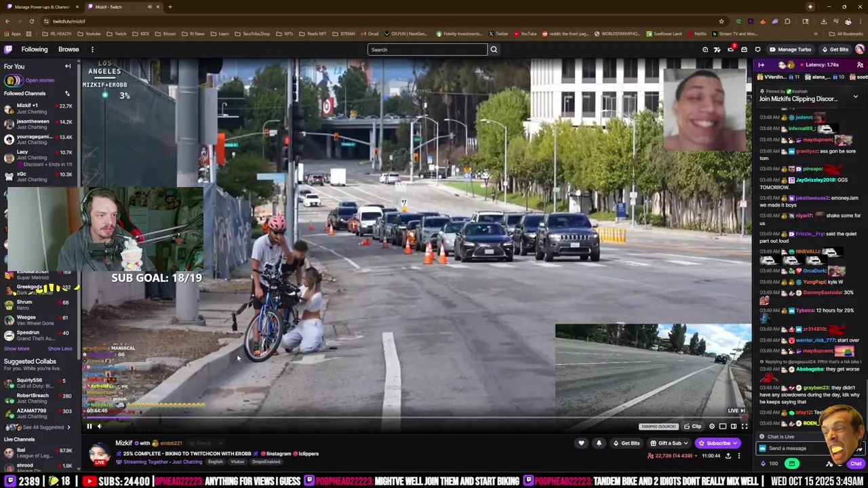
Task: Open the notifications inbox icon
Action: pyautogui.click(x=744, y=49)
